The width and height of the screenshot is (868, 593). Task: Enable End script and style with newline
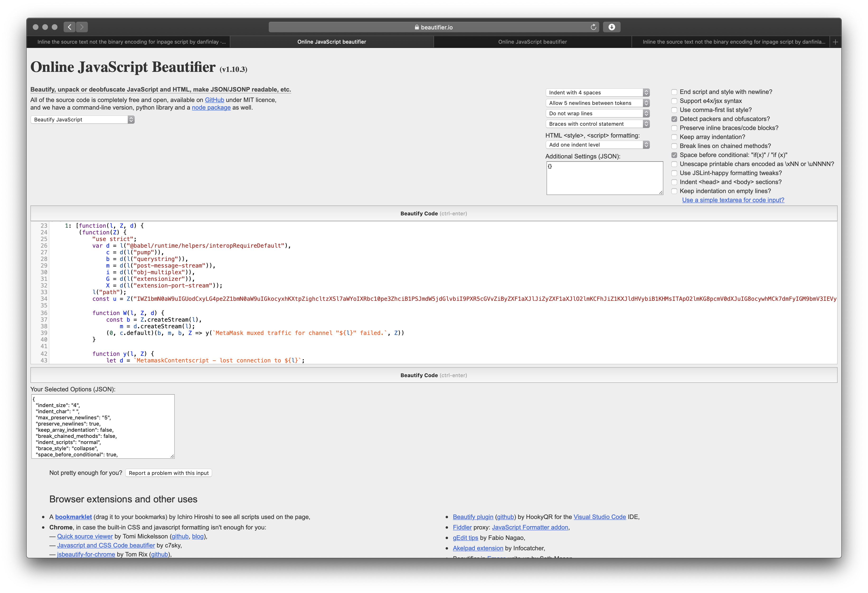[674, 92]
